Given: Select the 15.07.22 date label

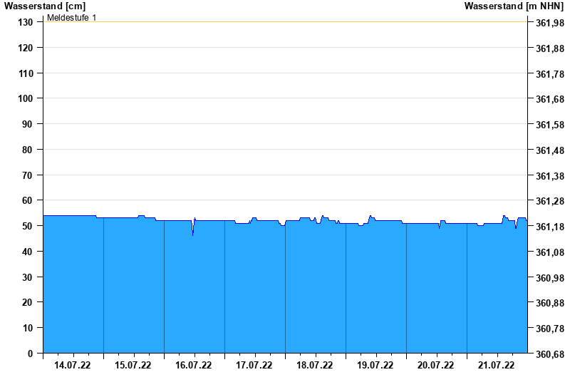Looking at the screenshot, I should [x=133, y=366].
